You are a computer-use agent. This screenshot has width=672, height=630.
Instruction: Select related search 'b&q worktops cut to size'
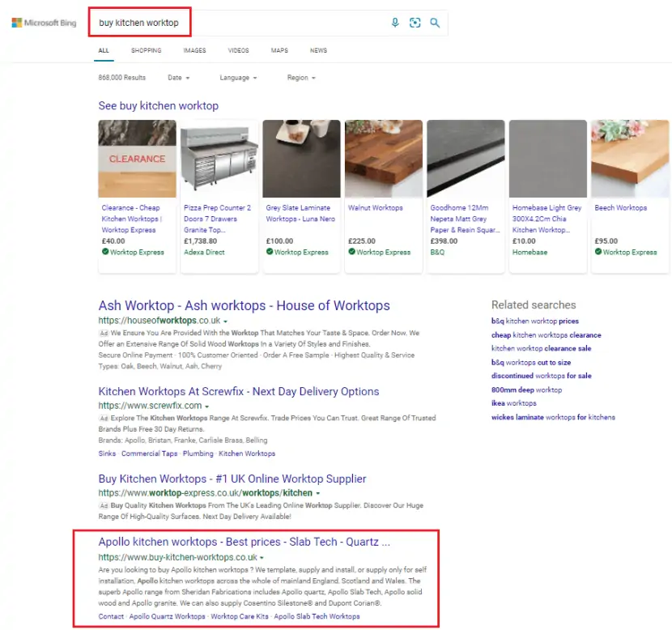click(531, 363)
